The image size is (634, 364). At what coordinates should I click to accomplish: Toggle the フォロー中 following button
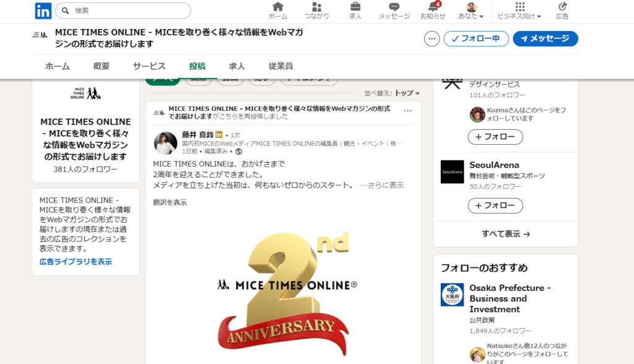click(x=476, y=39)
